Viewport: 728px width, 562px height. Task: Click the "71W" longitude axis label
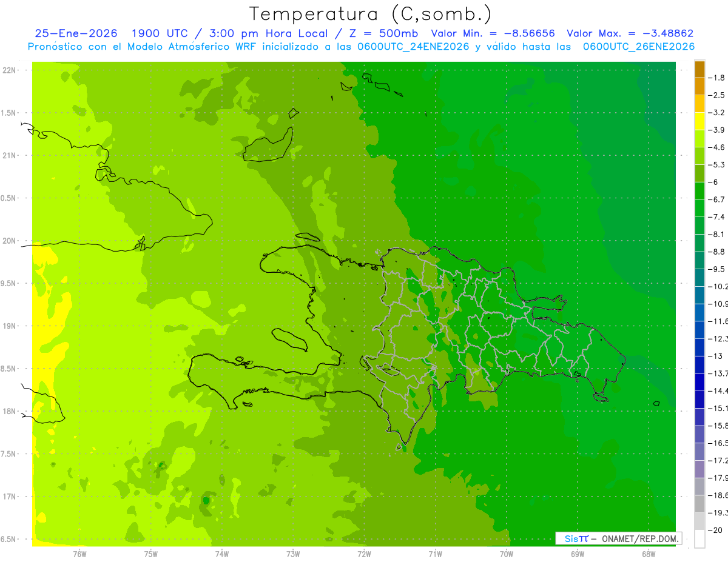[x=435, y=554]
